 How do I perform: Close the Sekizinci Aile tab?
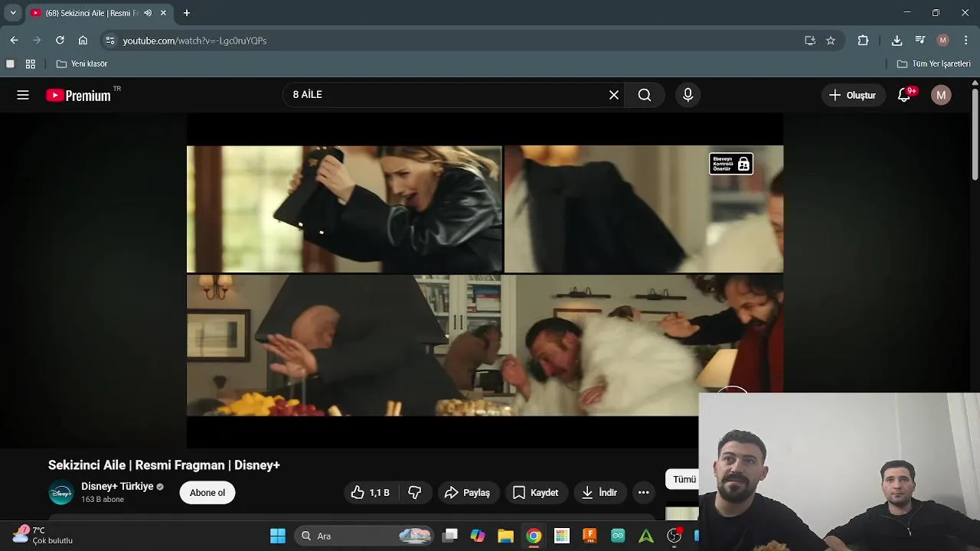[x=163, y=13]
